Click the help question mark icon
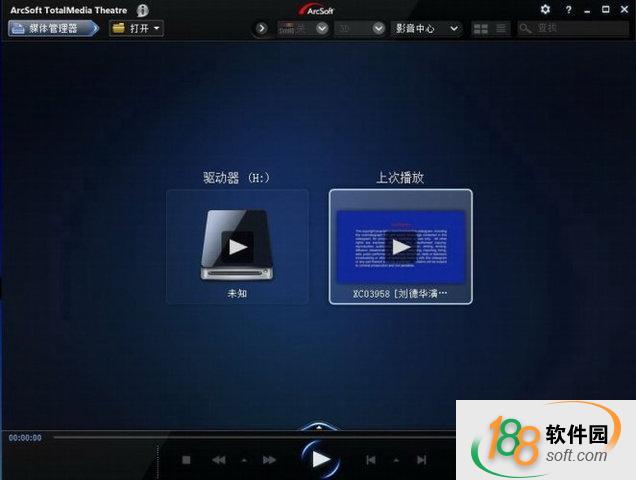The height and width of the screenshot is (480, 636). pyautogui.click(x=568, y=9)
